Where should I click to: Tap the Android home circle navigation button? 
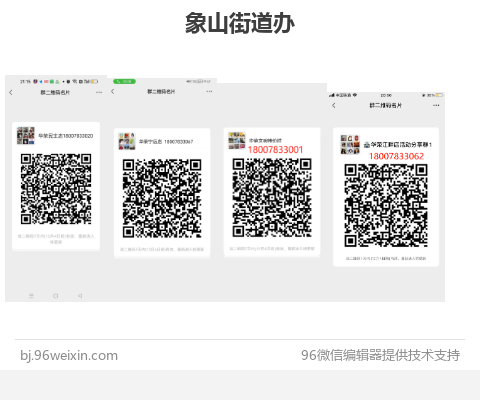coord(56,296)
